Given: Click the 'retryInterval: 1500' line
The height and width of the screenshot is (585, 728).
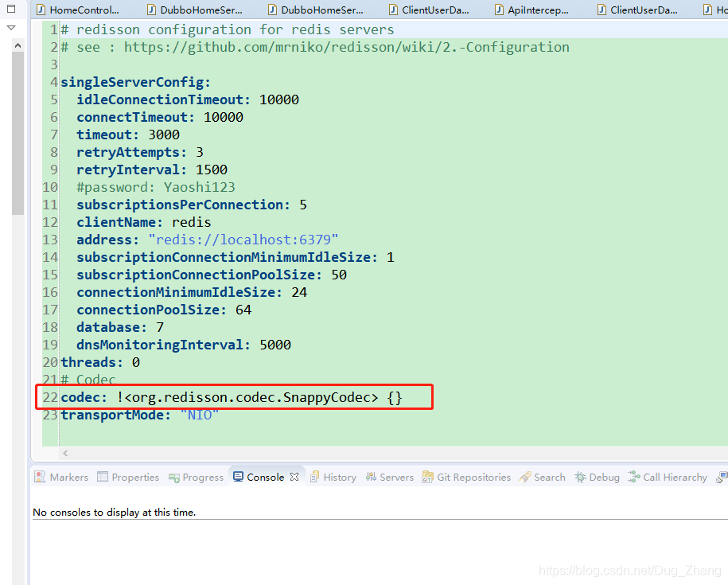Looking at the screenshot, I should [x=152, y=170].
